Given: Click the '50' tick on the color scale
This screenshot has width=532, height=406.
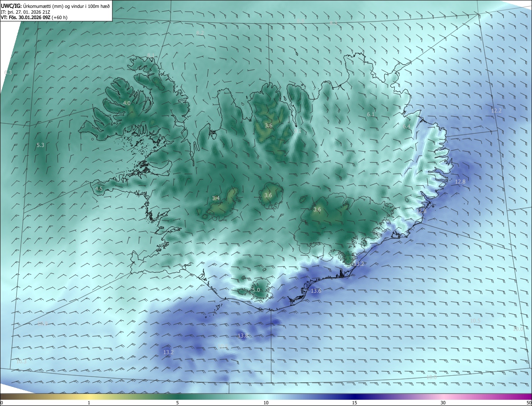Looking at the screenshot, I should 529,403.
